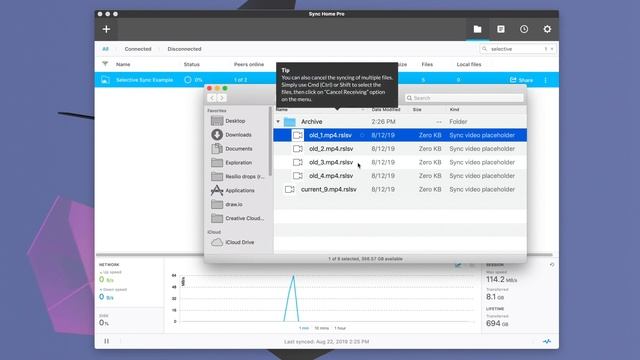Toggle the activity pulse icon in footer
This screenshot has height=360, width=640.
pyautogui.click(x=547, y=341)
